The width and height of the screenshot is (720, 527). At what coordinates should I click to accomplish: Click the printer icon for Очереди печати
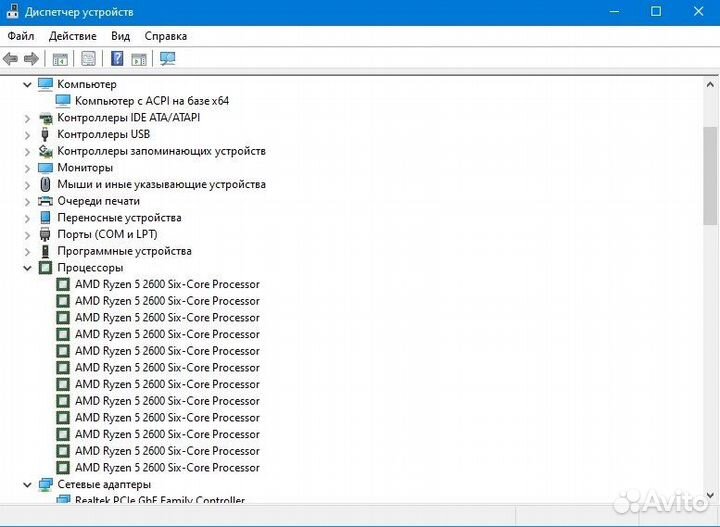45,201
